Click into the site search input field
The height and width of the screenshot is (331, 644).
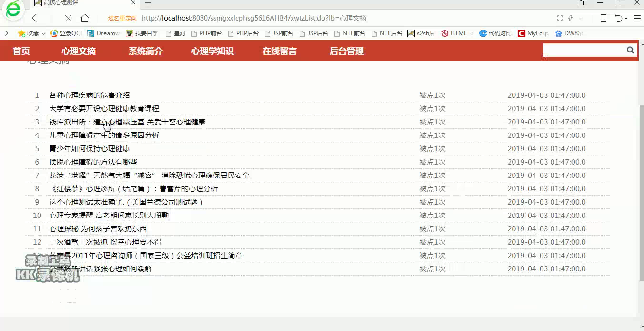click(x=584, y=50)
